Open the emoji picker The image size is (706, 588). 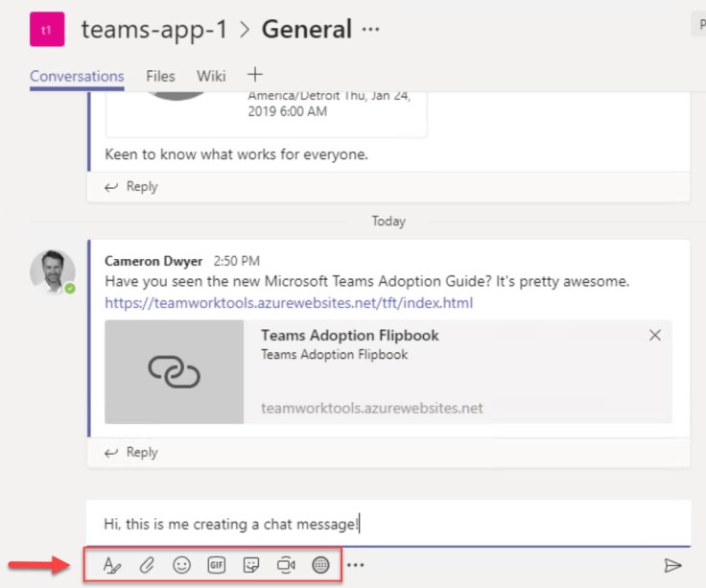(182, 565)
